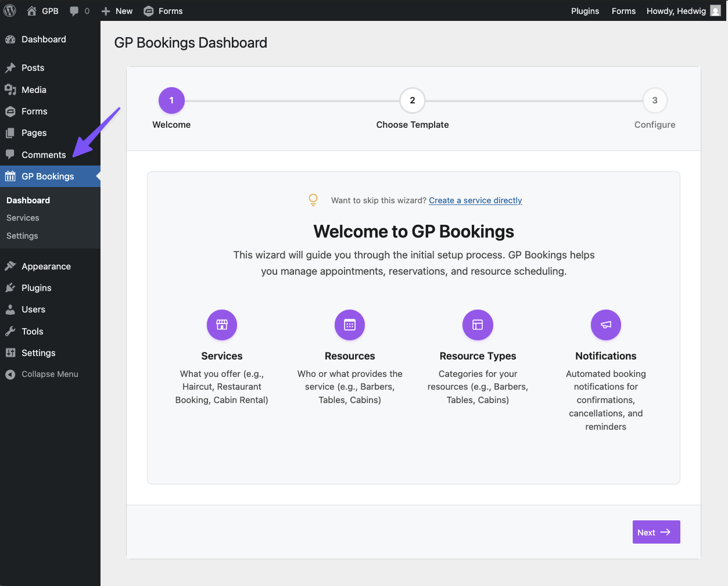Click the GP Bookings calendar icon
The height and width of the screenshot is (586, 728).
(x=10, y=177)
